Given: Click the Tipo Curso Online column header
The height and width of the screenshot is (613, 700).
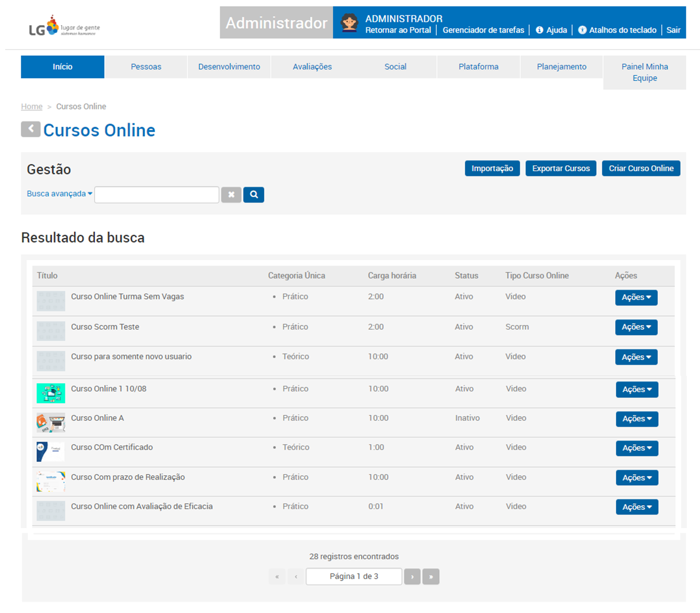Looking at the screenshot, I should [537, 275].
